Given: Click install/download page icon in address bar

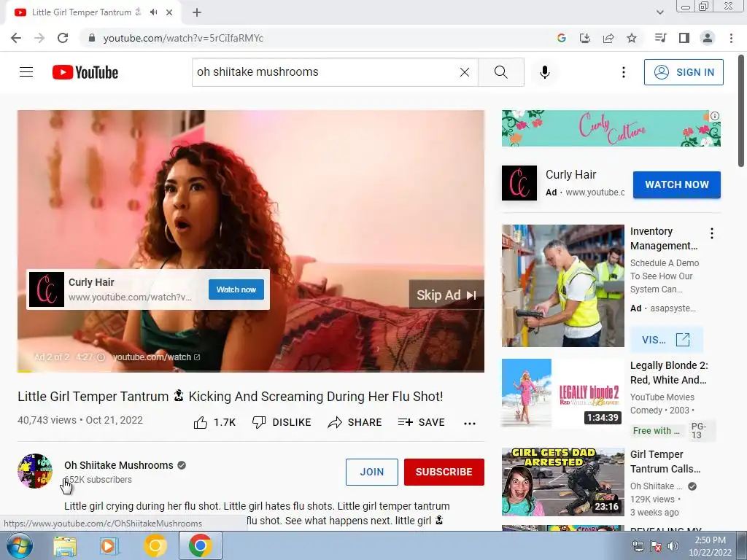Looking at the screenshot, I should point(584,38).
